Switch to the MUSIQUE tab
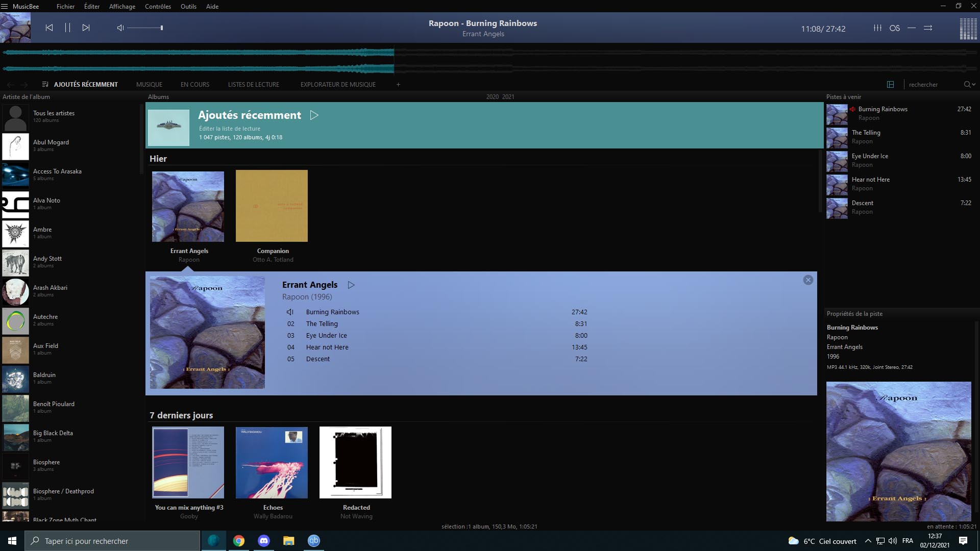Viewport: 980px width, 551px height. click(149, 85)
